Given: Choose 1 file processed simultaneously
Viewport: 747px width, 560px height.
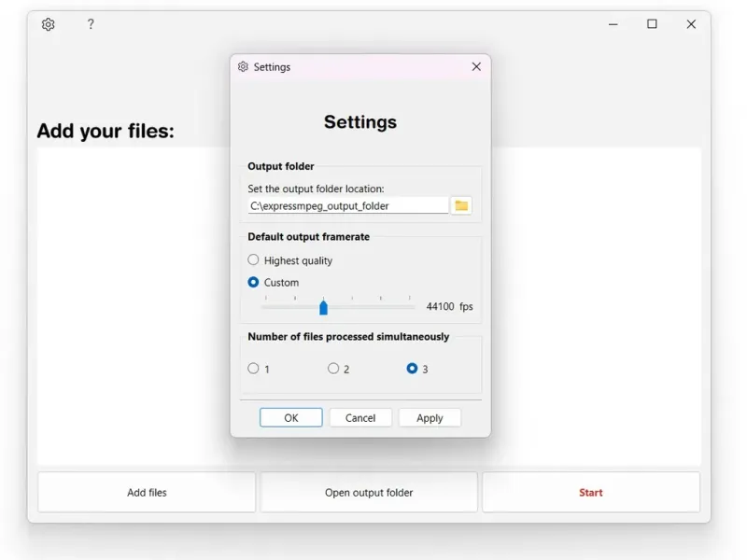Looking at the screenshot, I should pyautogui.click(x=253, y=368).
